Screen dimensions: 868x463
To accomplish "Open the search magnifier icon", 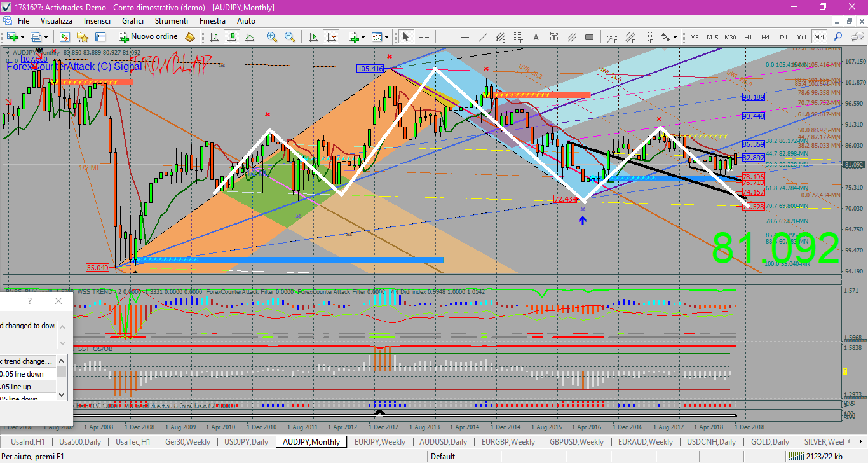I will (x=838, y=37).
